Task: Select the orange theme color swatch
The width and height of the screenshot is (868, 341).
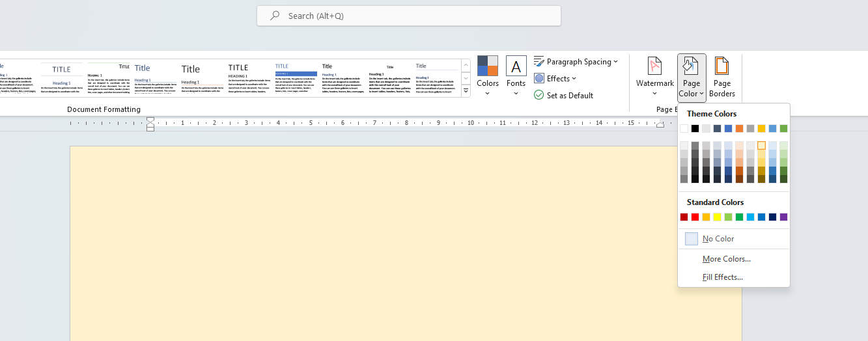Action: [x=739, y=128]
